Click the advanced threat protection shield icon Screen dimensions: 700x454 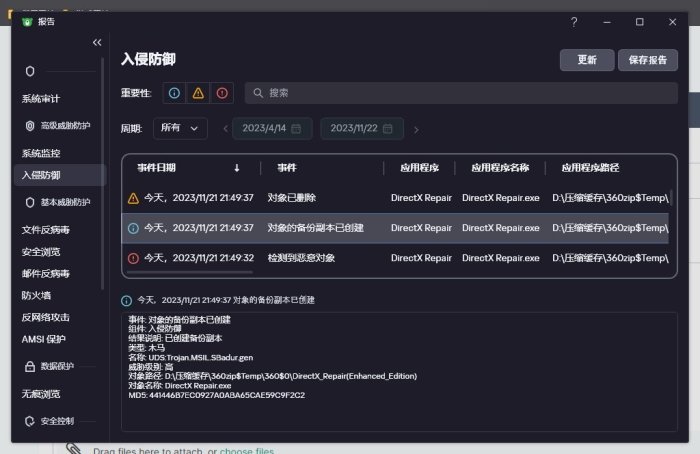click(x=30, y=126)
